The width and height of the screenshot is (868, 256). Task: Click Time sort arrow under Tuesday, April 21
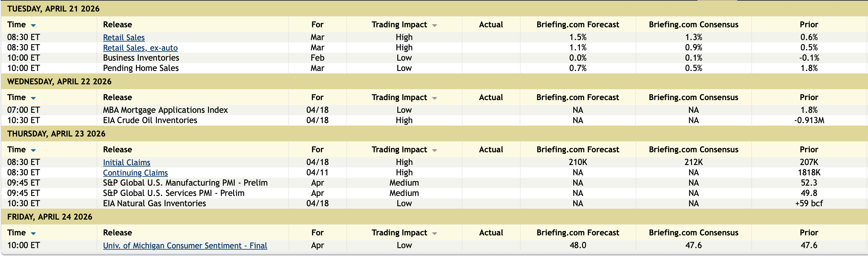pos(33,25)
